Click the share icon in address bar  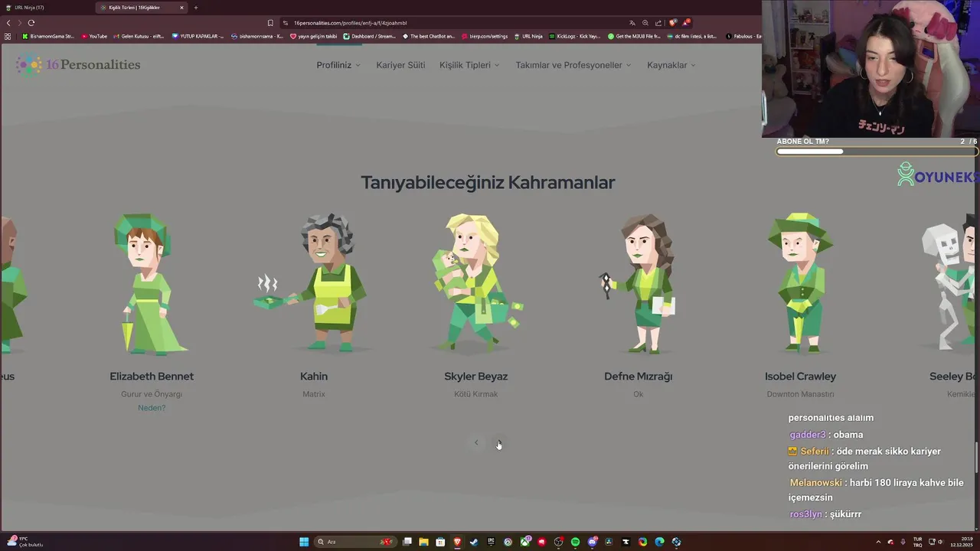pyautogui.click(x=658, y=23)
